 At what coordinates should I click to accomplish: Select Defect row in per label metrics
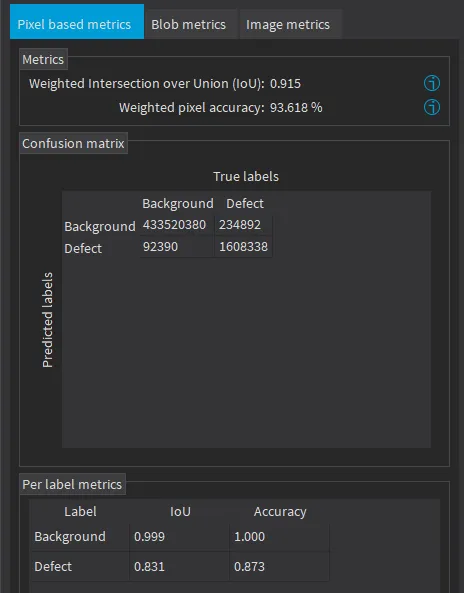click(180, 567)
